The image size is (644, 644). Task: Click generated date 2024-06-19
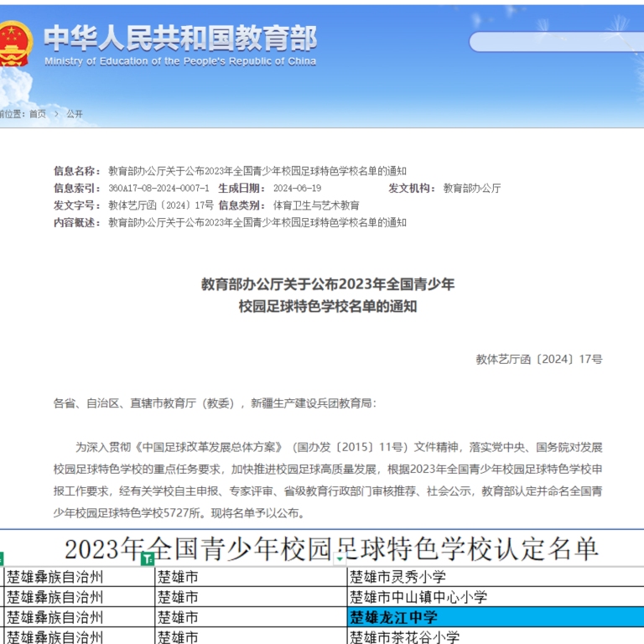coord(298,188)
